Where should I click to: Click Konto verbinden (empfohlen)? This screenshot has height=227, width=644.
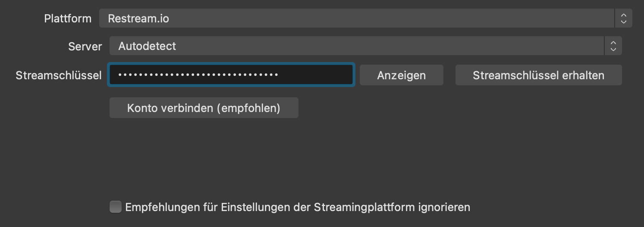(x=204, y=108)
